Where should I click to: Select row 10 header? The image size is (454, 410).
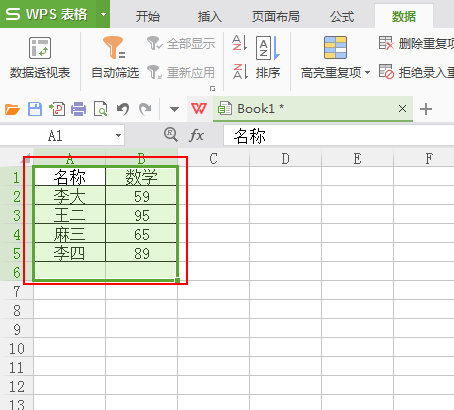pos(17,348)
